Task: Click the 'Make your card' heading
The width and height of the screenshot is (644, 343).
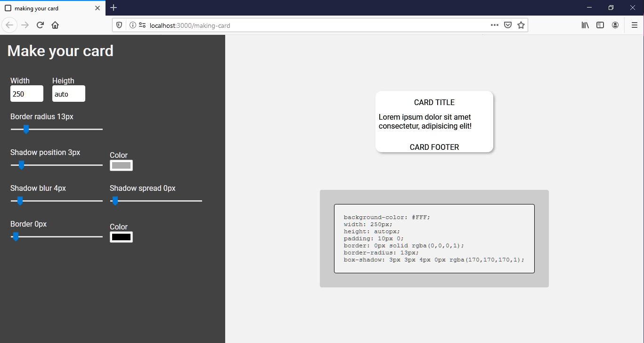Action: (x=60, y=51)
